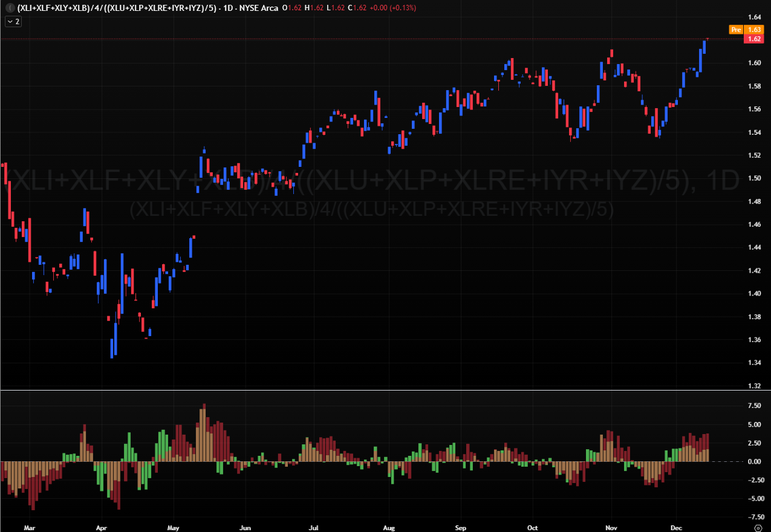Click the Jun label on the time axis
This screenshot has width=771, height=532.
tap(246, 528)
